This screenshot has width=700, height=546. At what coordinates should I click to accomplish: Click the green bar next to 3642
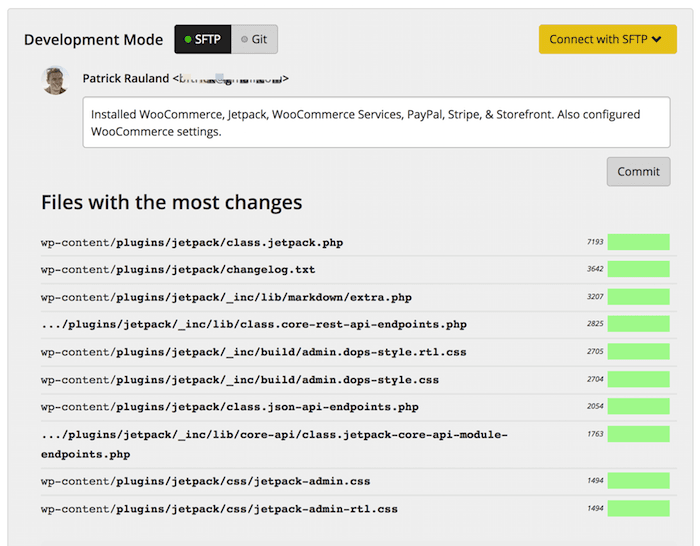click(x=638, y=269)
